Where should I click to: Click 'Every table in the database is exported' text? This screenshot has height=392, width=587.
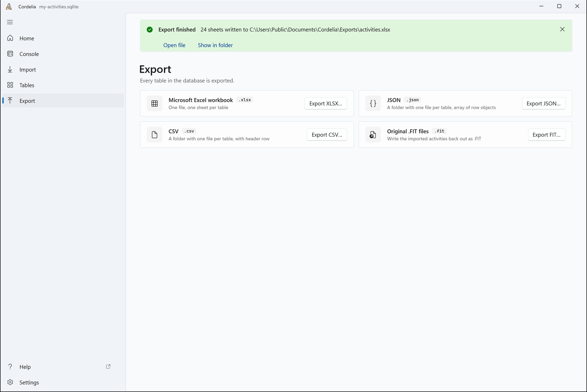click(187, 81)
